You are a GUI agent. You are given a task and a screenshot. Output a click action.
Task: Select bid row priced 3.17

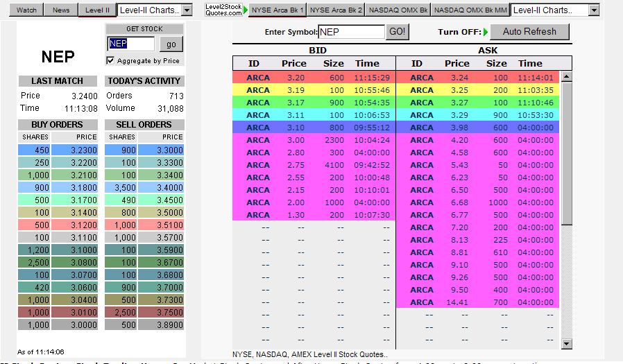[x=314, y=103]
